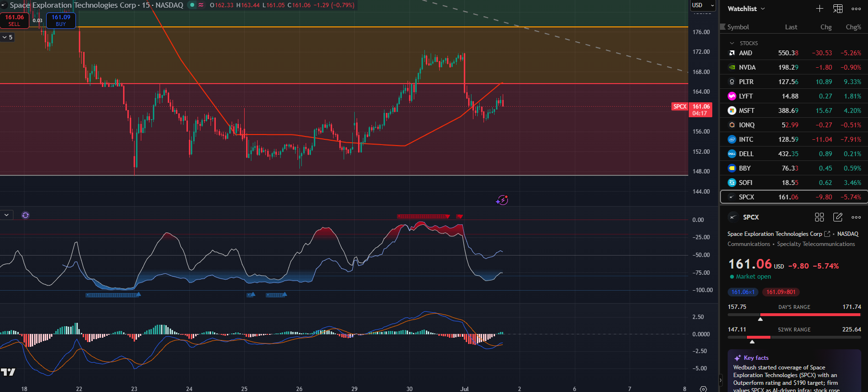
Task: Add a symbol to the watchlist
Action: tap(819, 9)
